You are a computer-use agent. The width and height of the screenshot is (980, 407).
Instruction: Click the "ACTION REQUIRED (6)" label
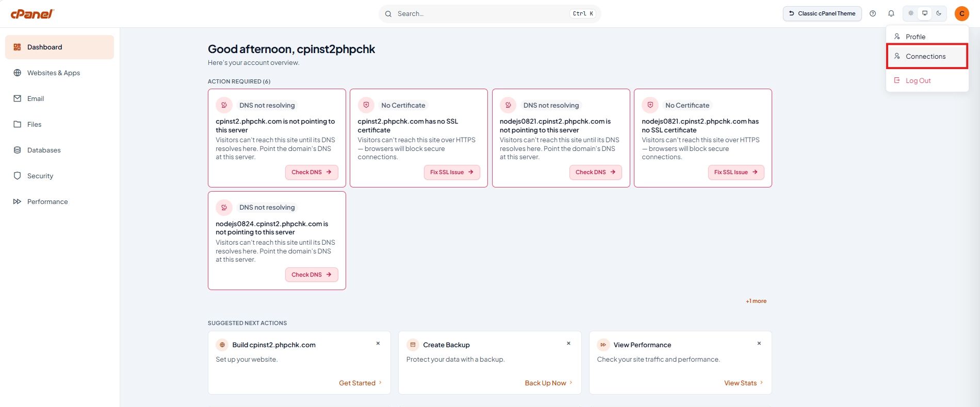[239, 81]
